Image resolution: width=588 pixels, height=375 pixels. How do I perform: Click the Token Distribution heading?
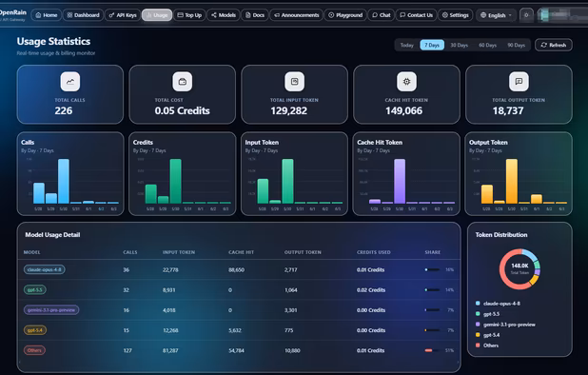coord(501,235)
